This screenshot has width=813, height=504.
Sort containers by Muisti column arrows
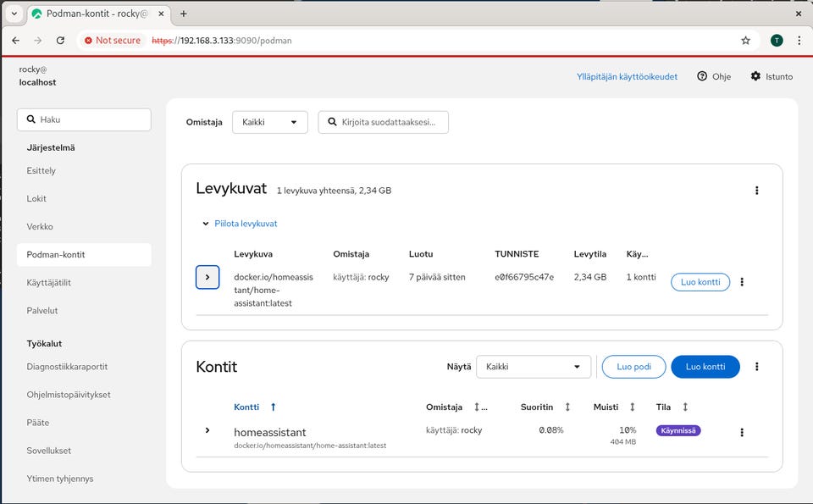pyautogui.click(x=632, y=407)
